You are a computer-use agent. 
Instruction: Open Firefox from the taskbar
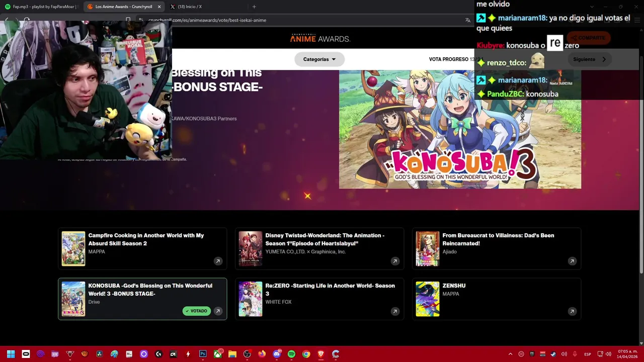coord(262,354)
